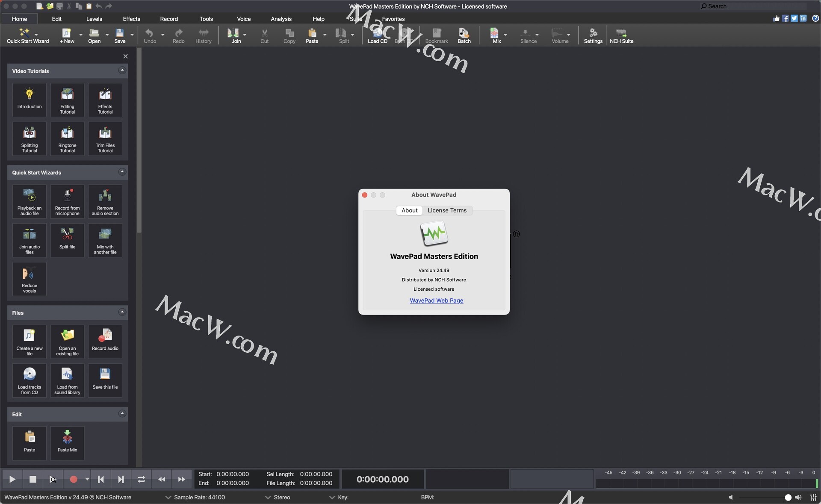The width and height of the screenshot is (821, 504).
Task: Open the Introduction video tutorial
Action: (30, 100)
